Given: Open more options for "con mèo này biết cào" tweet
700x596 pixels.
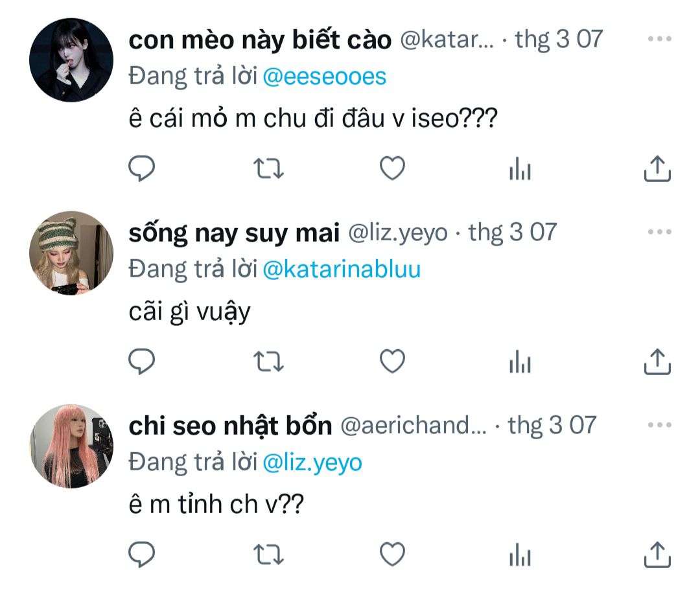Looking at the screenshot, I should 659,39.
